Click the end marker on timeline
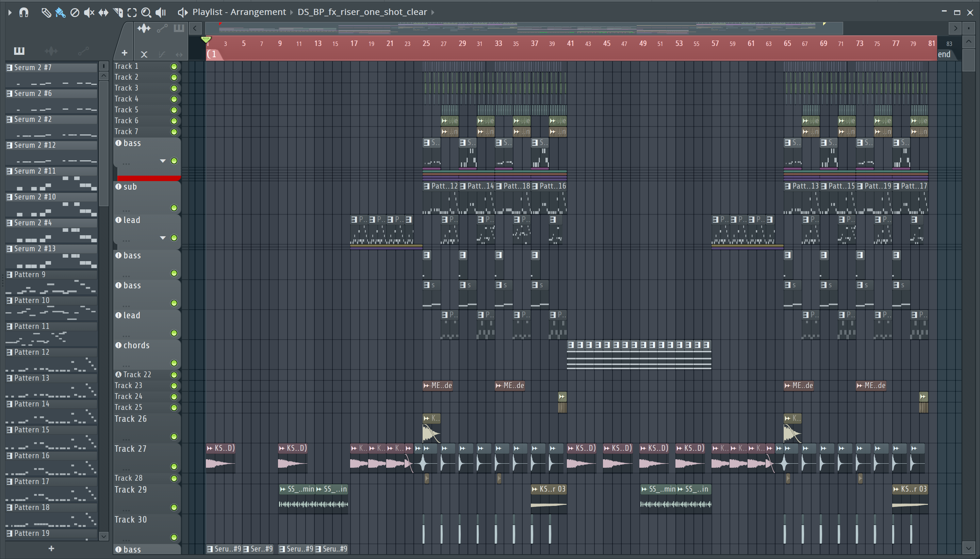 point(944,54)
